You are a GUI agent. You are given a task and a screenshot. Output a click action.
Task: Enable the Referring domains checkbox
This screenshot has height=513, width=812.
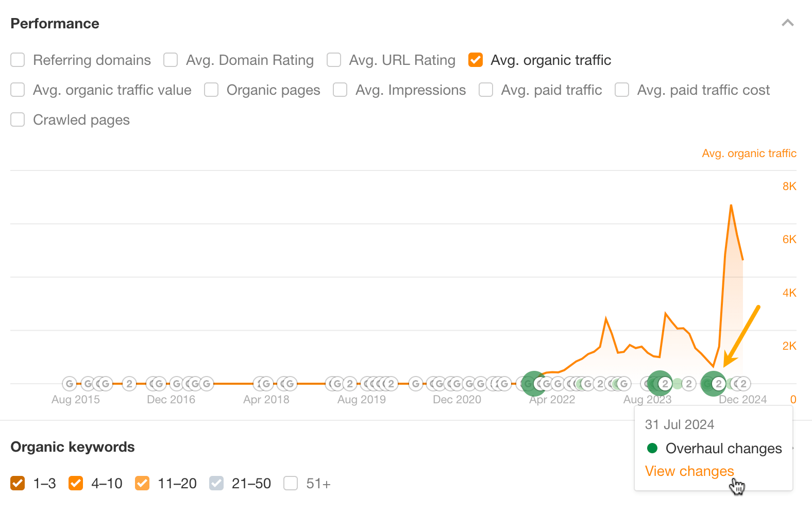[18, 60]
